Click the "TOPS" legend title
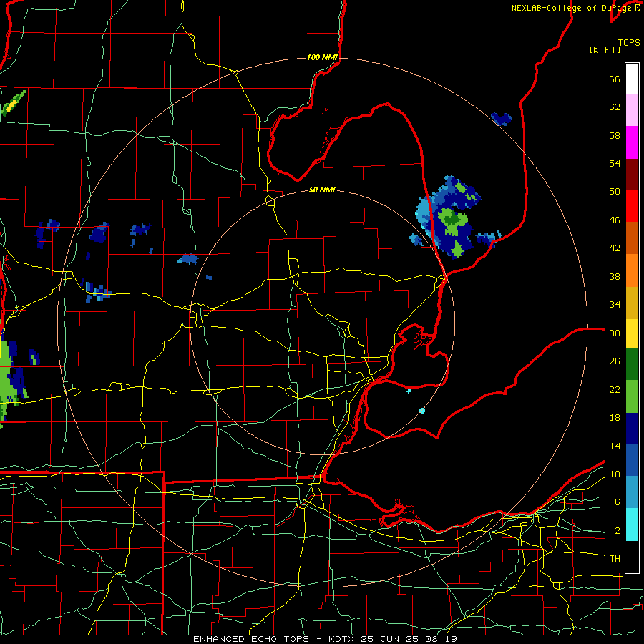 point(629,42)
